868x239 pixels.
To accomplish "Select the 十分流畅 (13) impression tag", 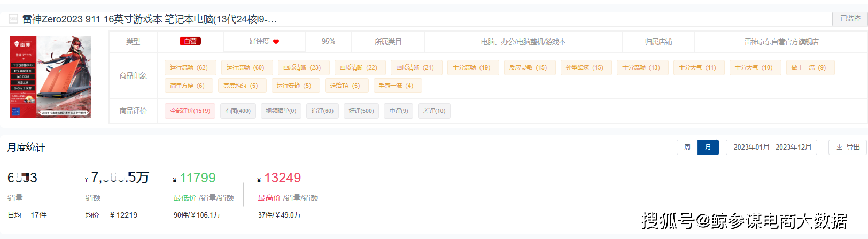I will click(x=642, y=67).
